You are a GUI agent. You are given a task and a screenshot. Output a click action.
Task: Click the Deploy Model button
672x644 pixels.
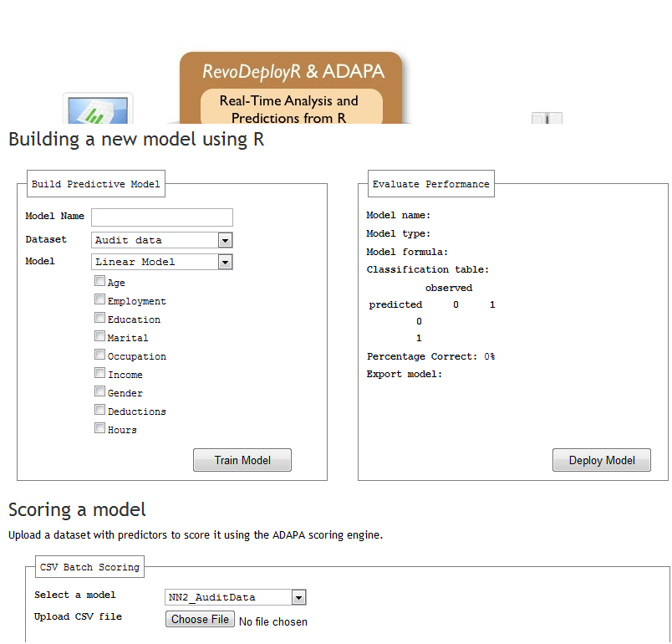pos(601,460)
